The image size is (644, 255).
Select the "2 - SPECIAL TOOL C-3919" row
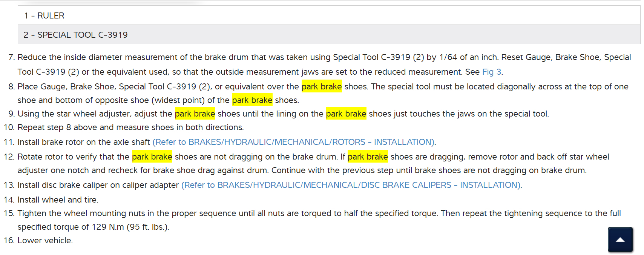point(76,35)
